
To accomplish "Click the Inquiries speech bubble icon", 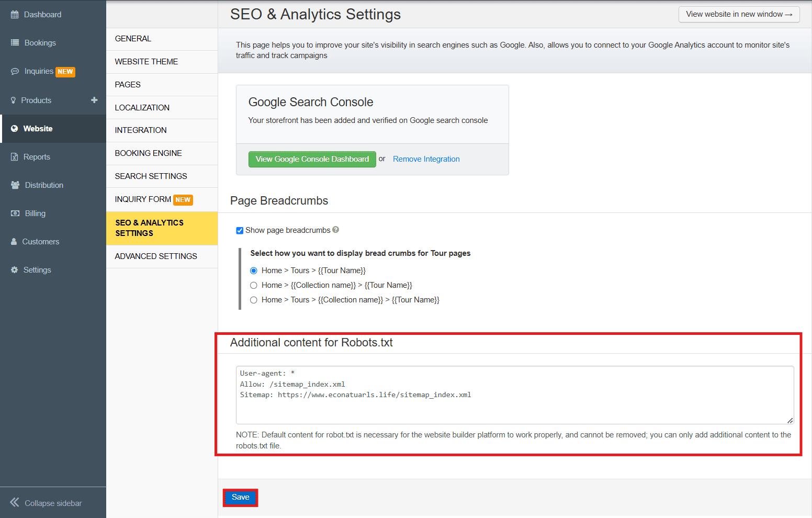I will [15, 71].
